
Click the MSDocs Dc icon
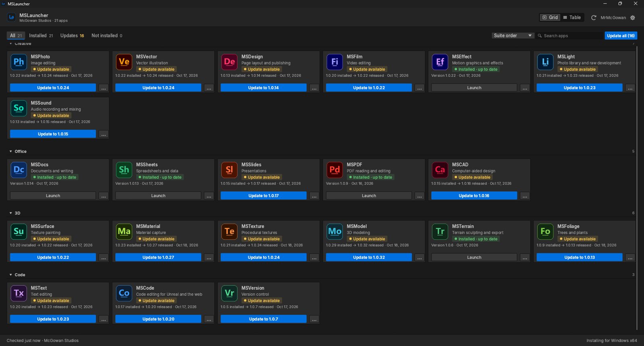(x=19, y=169)
